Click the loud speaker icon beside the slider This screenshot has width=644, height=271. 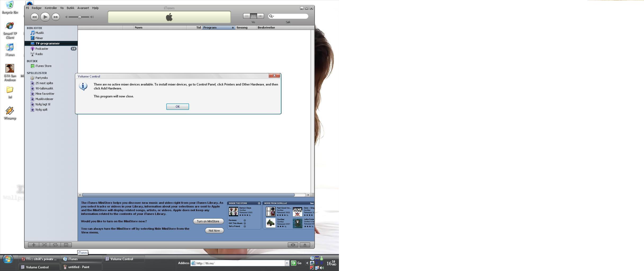[92, 17]
